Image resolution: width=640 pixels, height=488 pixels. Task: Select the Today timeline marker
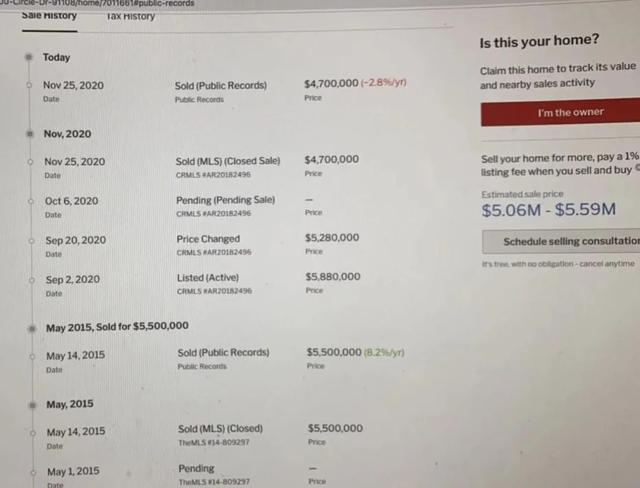pyautogui.click(x=29, y=57)
